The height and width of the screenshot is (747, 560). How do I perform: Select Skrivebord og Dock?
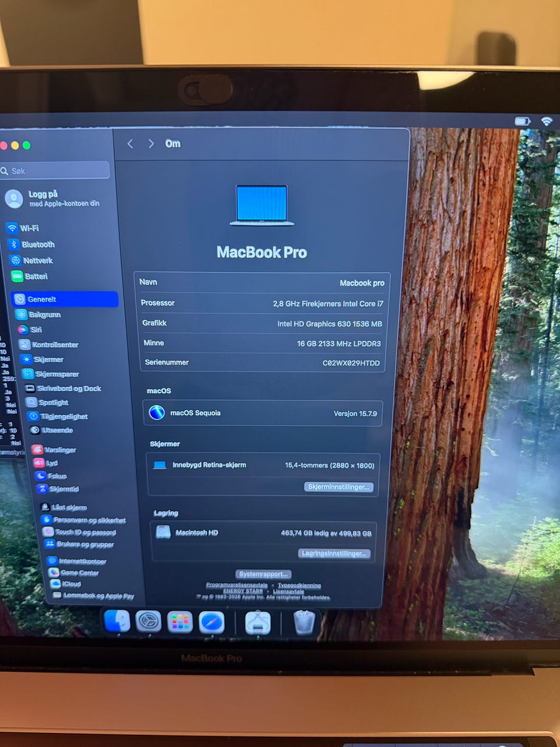[x=64, y=389]
